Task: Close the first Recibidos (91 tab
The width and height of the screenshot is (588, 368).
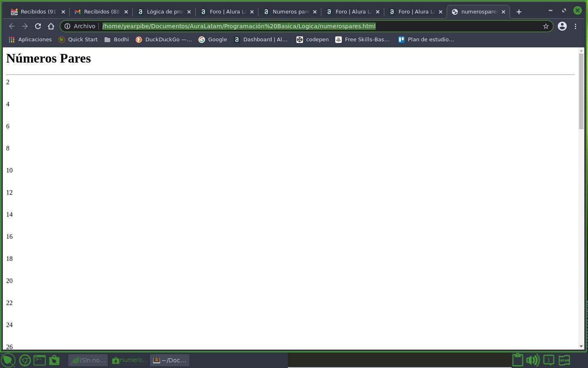Action: [63, 12]
